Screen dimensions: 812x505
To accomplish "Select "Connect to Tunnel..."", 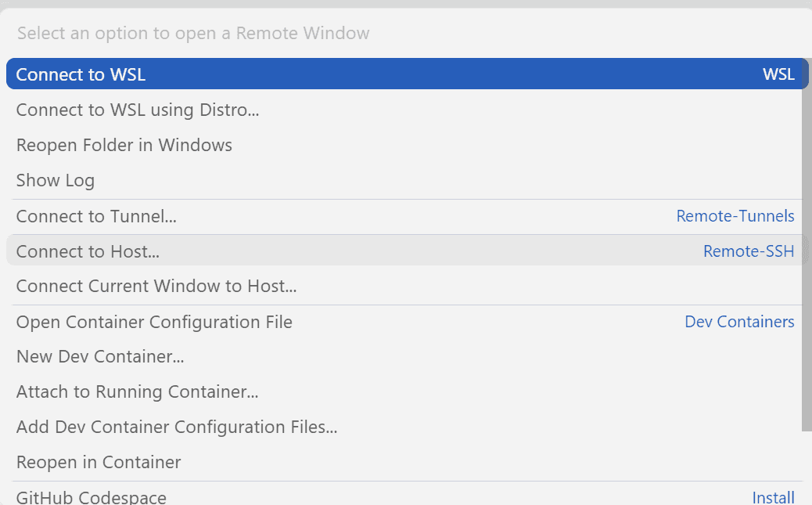I will pos(95,216).
